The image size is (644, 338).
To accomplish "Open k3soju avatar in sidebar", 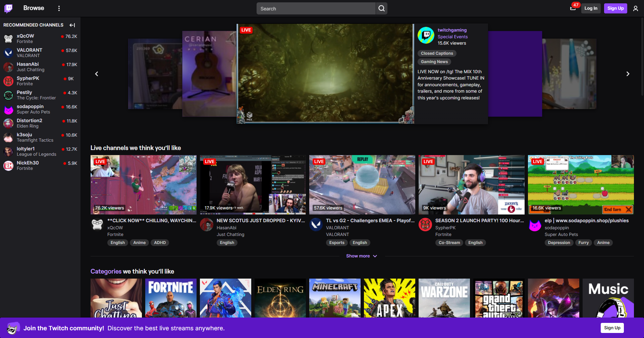I will (x=8, y=137).
